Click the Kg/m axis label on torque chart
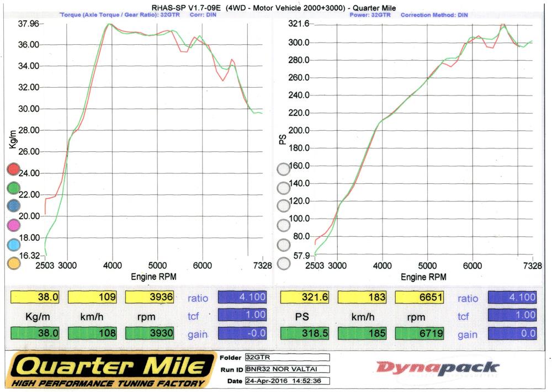This screenshot has width=552, height=392. click(13, 140)
